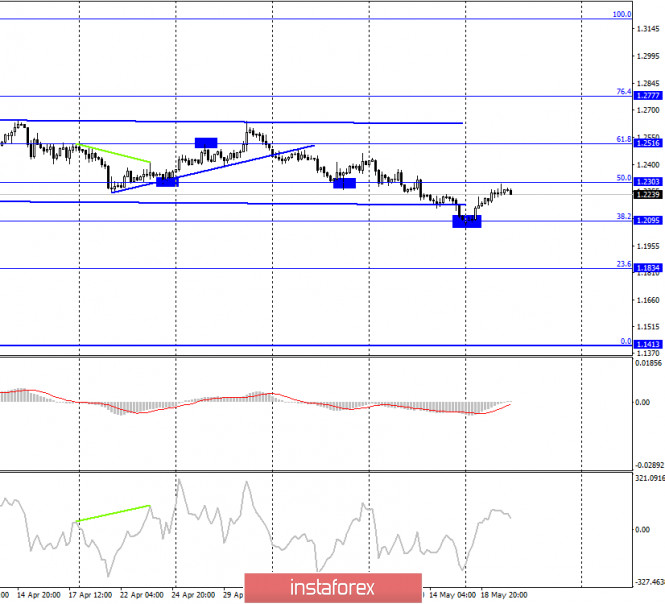Click the instaforex logo watermark
This screenshot has width=665, height=604.
click(x=332, y=584)
